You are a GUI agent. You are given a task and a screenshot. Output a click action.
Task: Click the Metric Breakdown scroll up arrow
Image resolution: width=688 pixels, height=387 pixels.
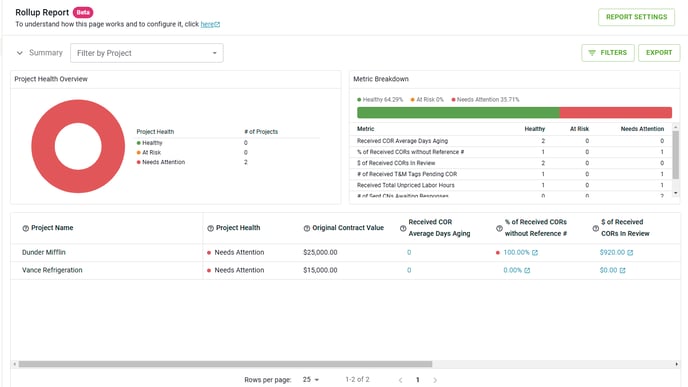click(676, 126)
